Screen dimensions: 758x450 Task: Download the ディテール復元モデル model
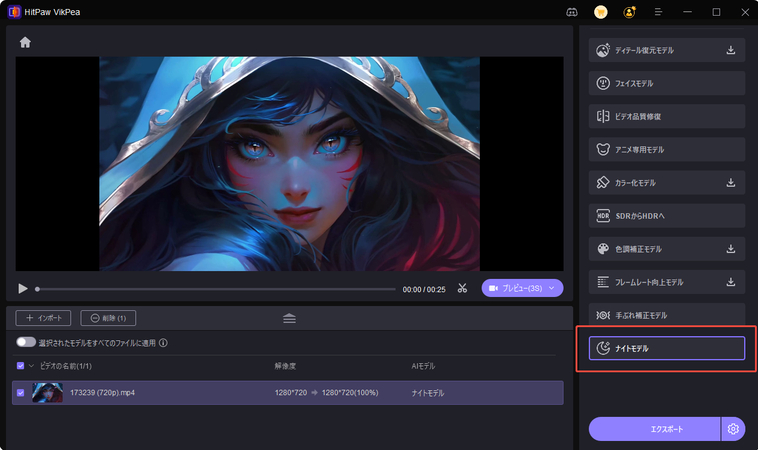[x=730, y=51]
